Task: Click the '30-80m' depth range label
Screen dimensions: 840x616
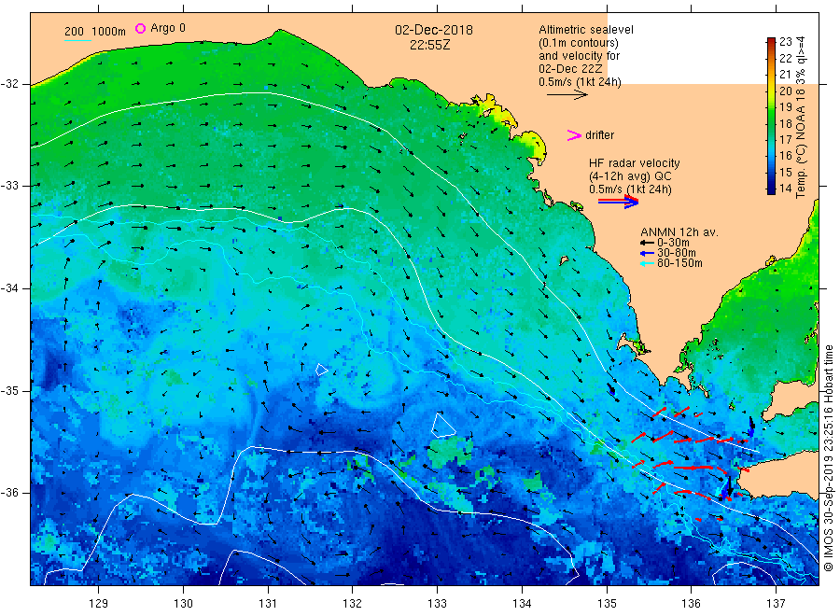Action: pos(677,253)
